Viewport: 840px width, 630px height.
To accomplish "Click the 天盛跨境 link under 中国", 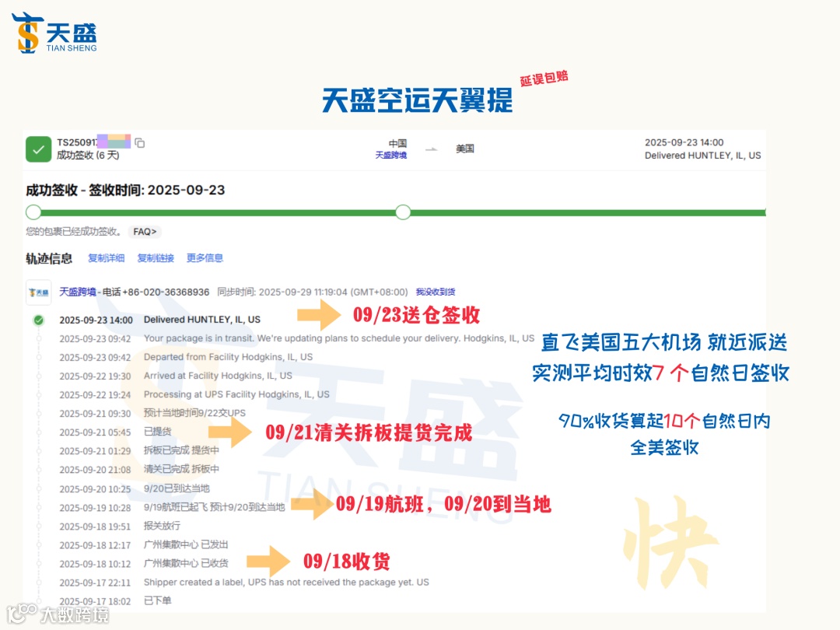I will [x=391, y=156].
